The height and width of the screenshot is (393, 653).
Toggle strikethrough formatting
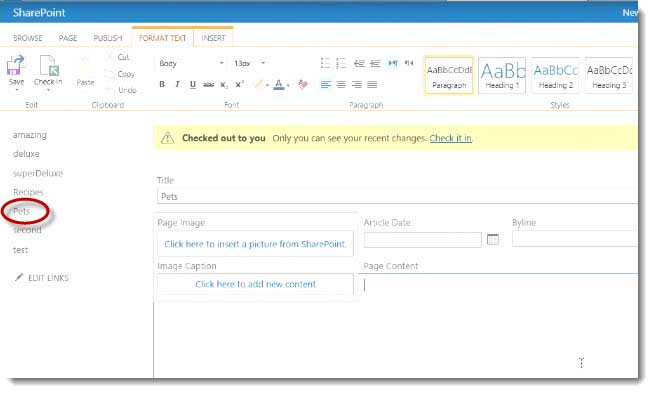click(208, 85)
